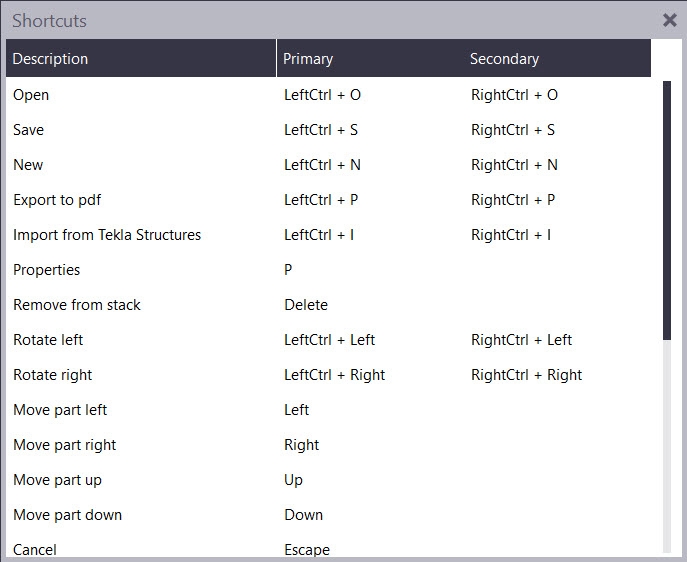The height and width of the screenshot is (562, 687).
Task: Click the vertical scrollbar thumb
Action: [667, 210]
